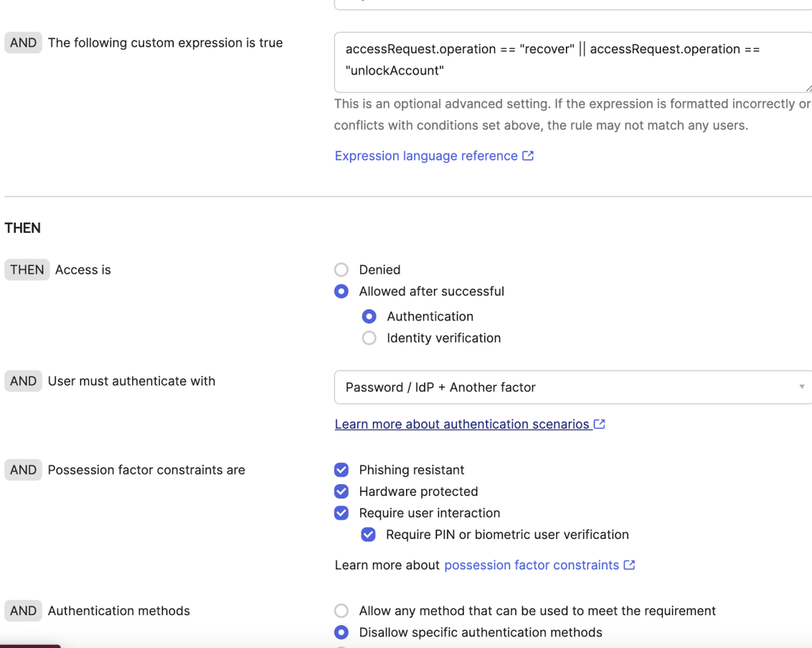
Task: Click the dropdown arrow of authentication selector
Action: [802, 387]
